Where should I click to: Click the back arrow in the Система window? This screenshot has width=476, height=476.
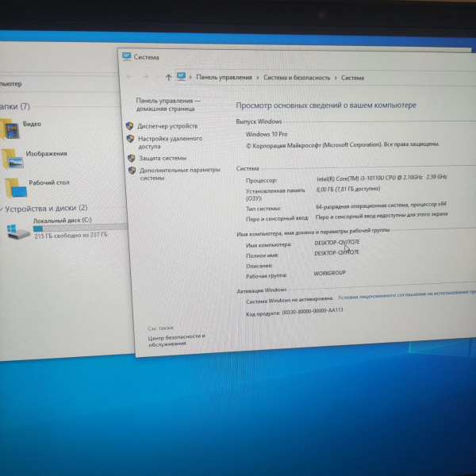pos(131,76)
